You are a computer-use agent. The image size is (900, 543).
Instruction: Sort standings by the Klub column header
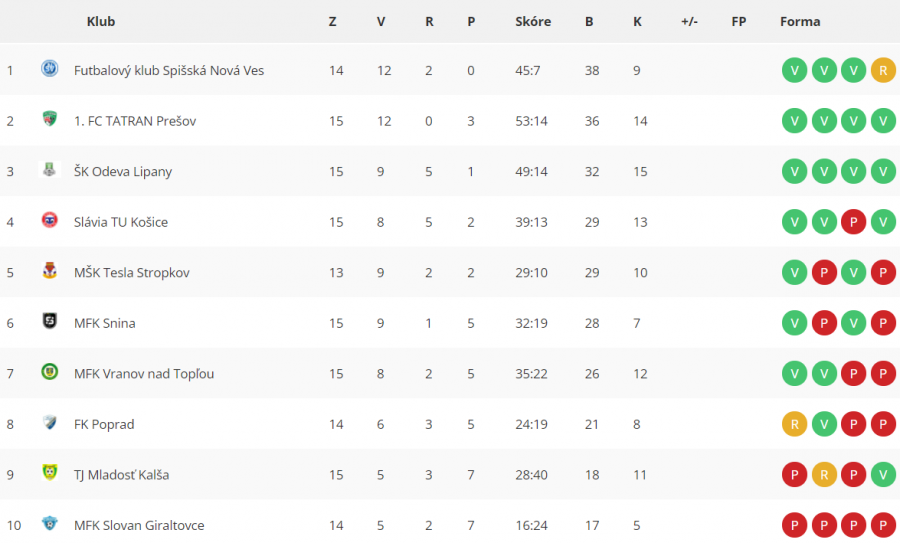101,21
